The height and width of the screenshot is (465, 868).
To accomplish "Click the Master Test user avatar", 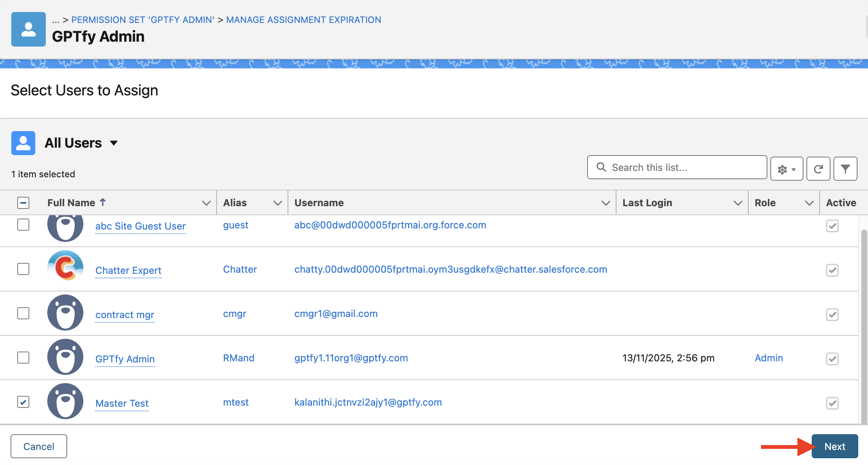I will [65, 401].
